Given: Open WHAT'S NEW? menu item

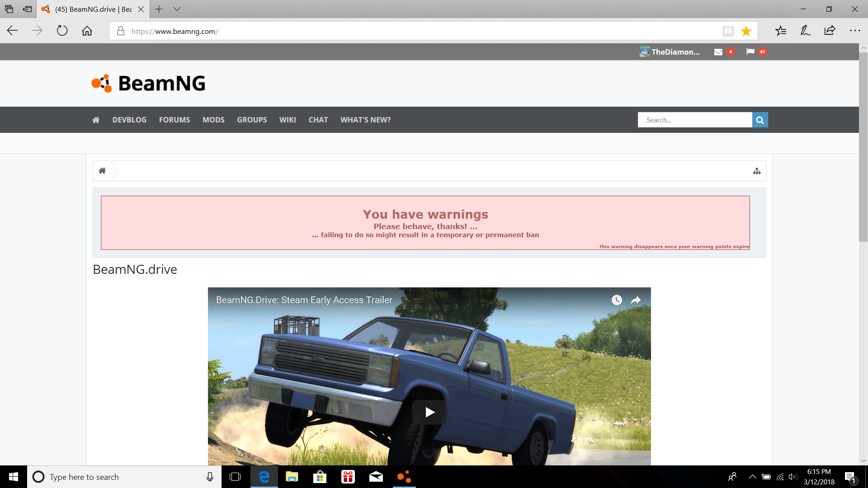Looking at the screenshot, I should coord(365,120).
